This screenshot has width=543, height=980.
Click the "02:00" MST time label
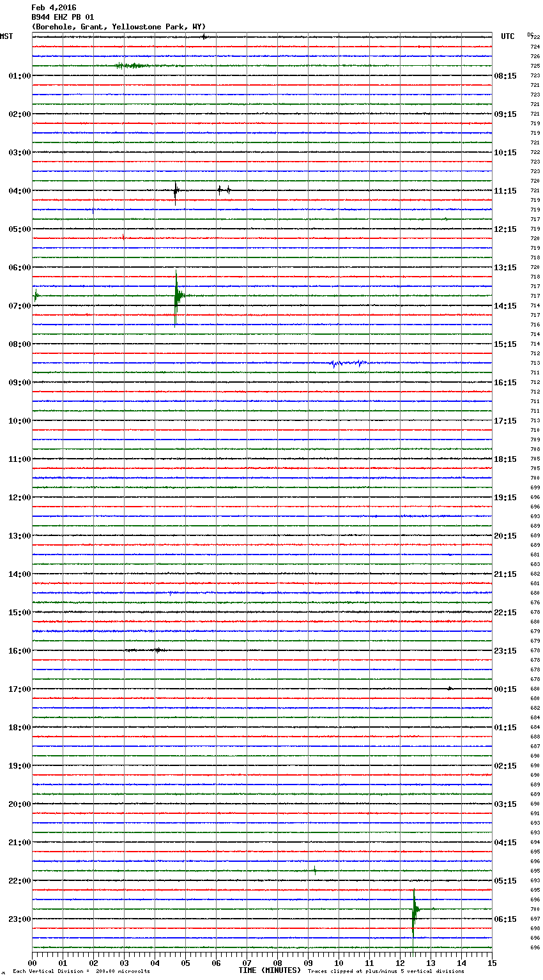(x=20, y=114)
